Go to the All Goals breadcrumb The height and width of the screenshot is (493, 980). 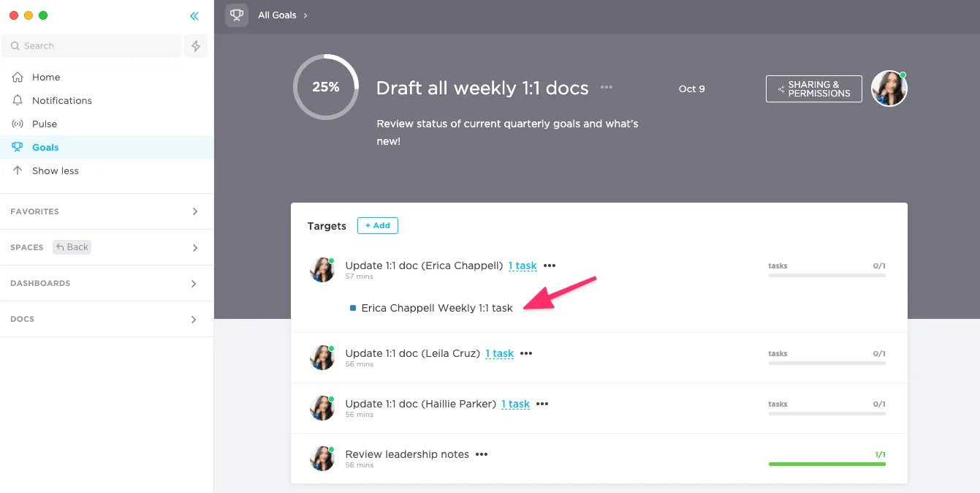pos(277,15)
